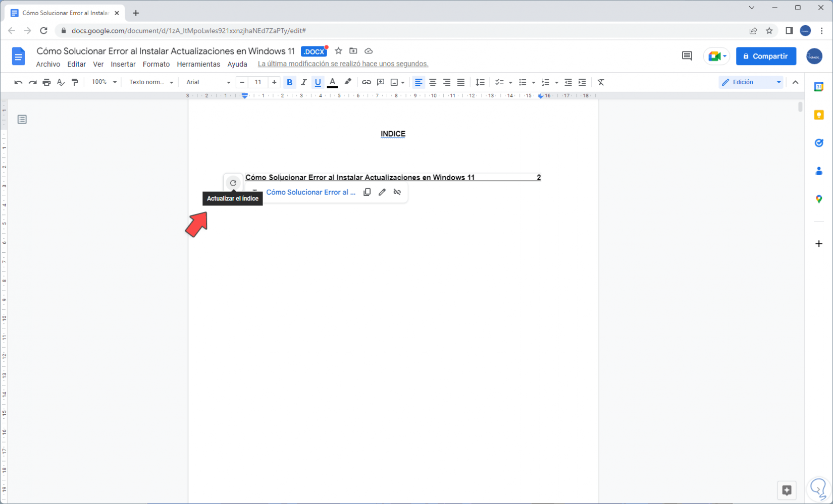Open the Herramientas menu
The height and width of the screenshot is (504, 833).
198,64
